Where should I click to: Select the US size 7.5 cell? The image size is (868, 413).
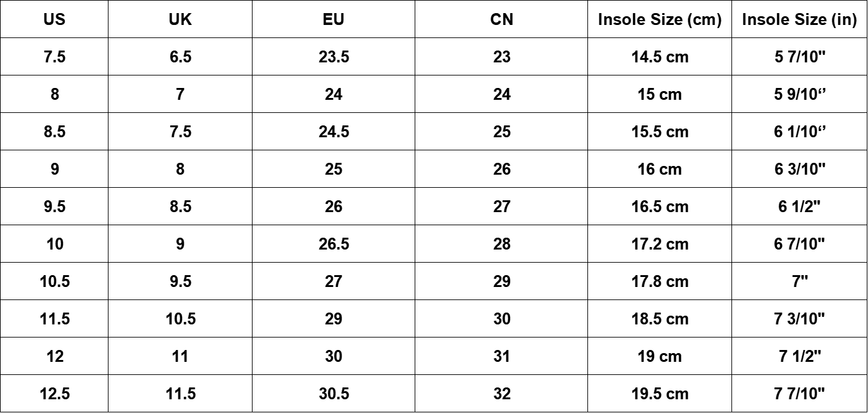point(55,57)
